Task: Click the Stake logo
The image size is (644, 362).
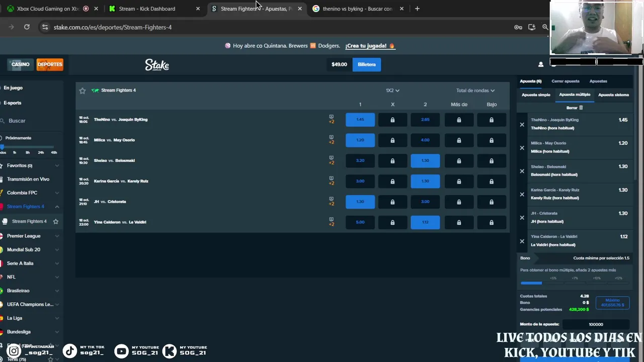Action: point(157,65)
